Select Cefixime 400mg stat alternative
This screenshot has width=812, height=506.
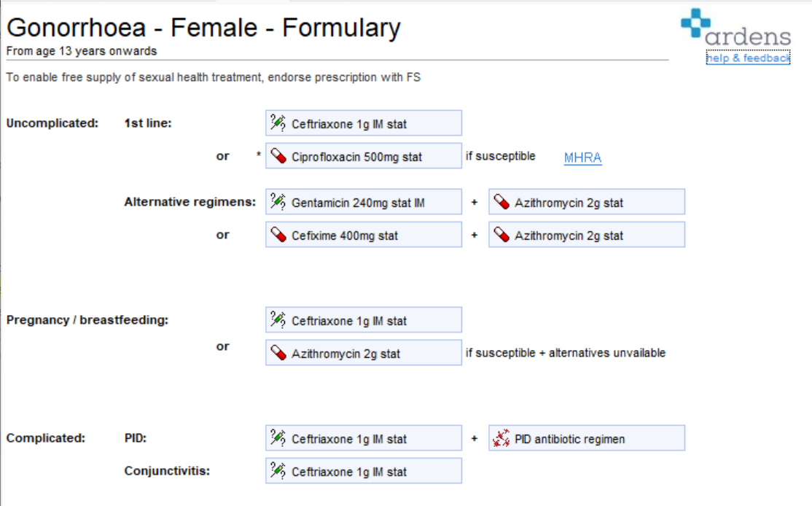[364, 235]
